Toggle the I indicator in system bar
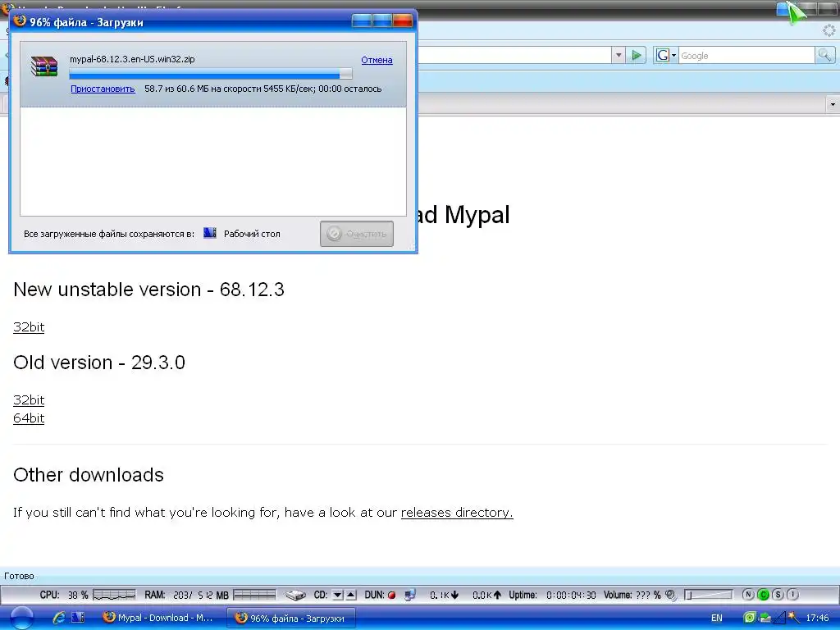 (x=793, y=595)
